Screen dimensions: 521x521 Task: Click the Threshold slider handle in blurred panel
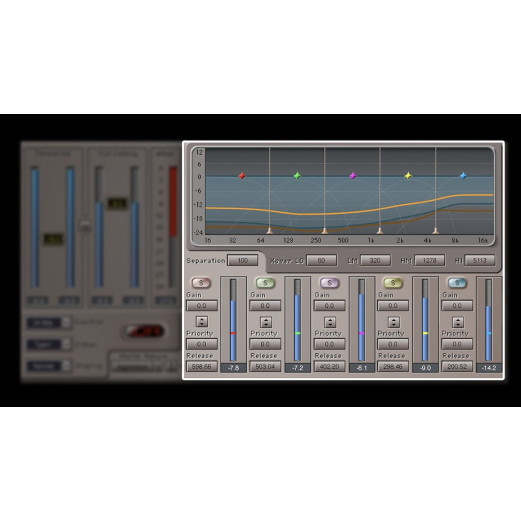point(53,239)
